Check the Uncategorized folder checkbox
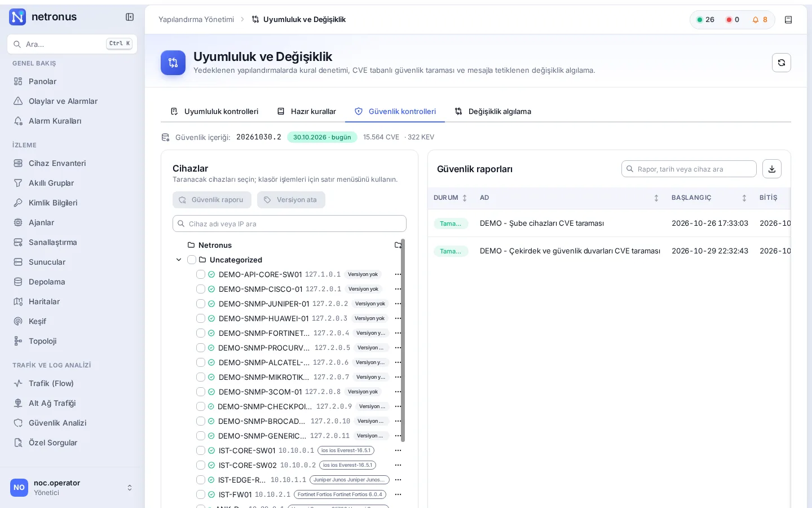The width and height of the screenshot is (812, 508). point(192,260)
